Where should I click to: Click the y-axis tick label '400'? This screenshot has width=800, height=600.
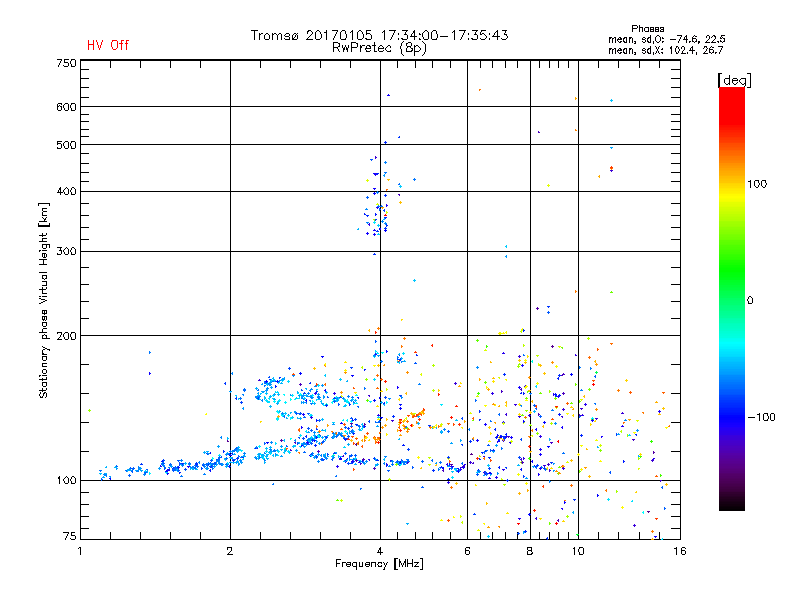66,192
